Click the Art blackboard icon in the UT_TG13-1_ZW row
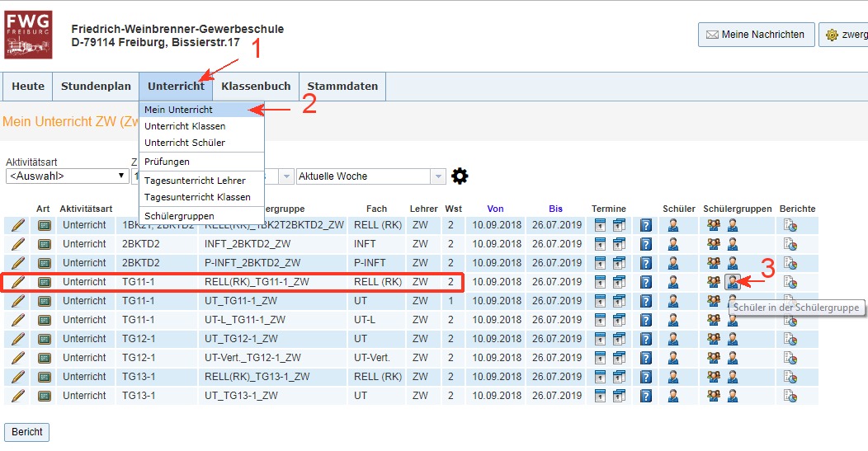The height and width of the screenshot is (451, 868). [x=45, y=396]
